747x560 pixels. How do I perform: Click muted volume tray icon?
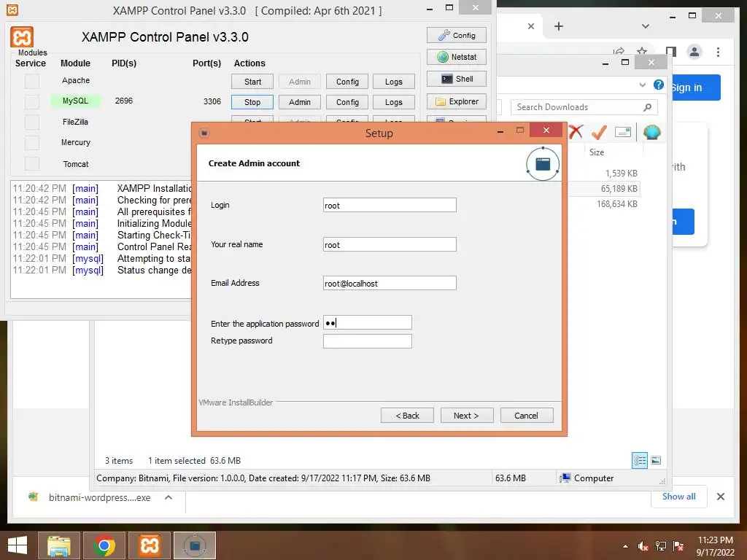643,546
